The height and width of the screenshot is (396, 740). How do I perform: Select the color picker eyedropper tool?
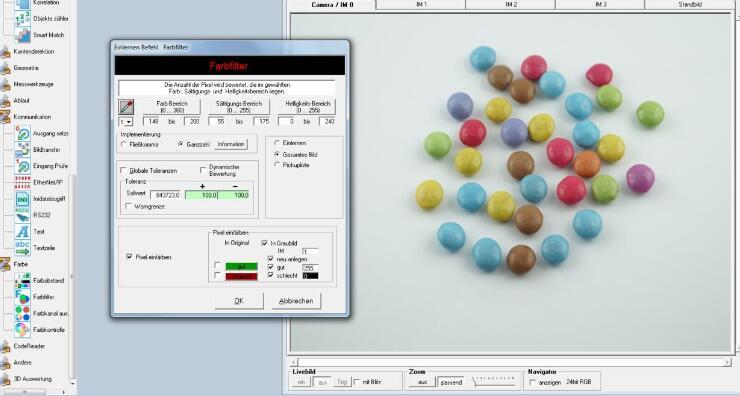coord(126,107)
